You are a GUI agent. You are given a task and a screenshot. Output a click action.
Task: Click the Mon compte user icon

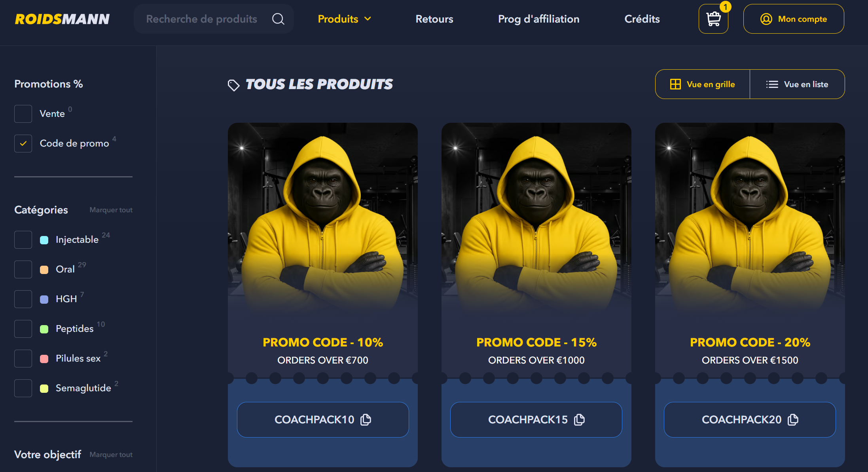tap(766, 19)
